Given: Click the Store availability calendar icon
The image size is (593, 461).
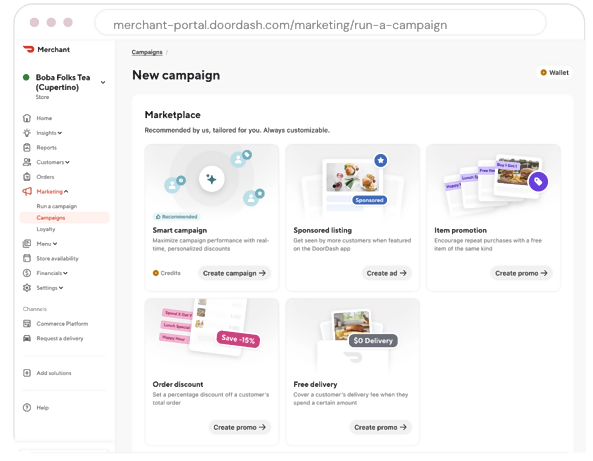Looking at the screenshot, I should click(27, 258).
